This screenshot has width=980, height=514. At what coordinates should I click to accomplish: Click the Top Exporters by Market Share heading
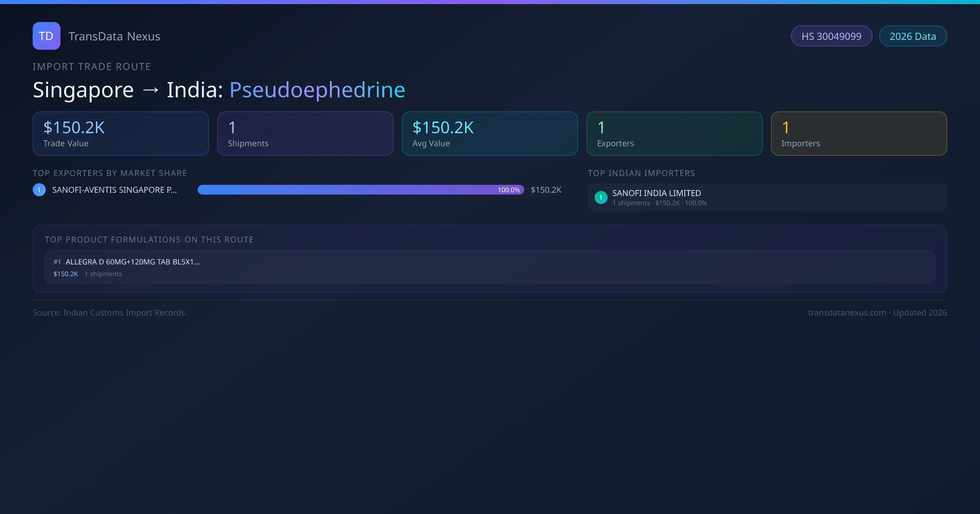pos(110,173)
